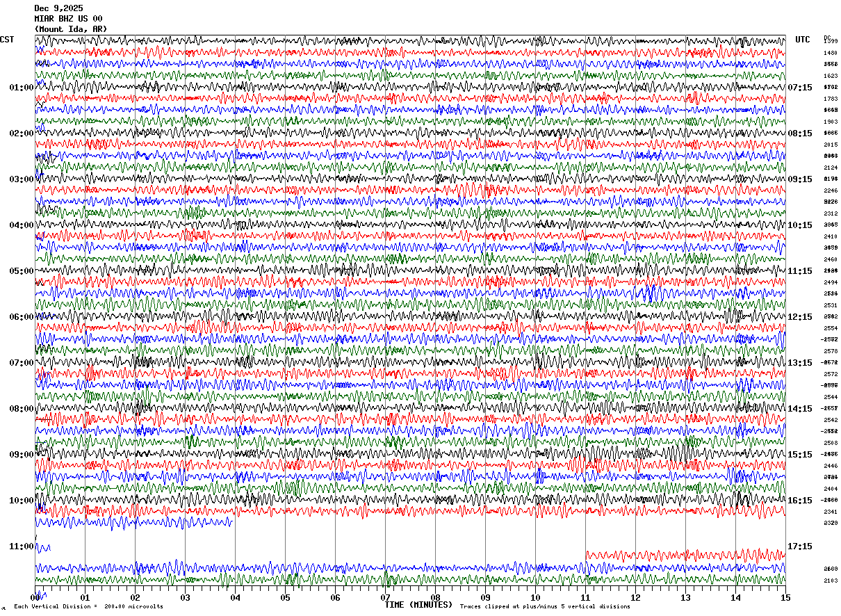
Task: Click minute tick label "15" on time axis
Action: pos(785,597)
